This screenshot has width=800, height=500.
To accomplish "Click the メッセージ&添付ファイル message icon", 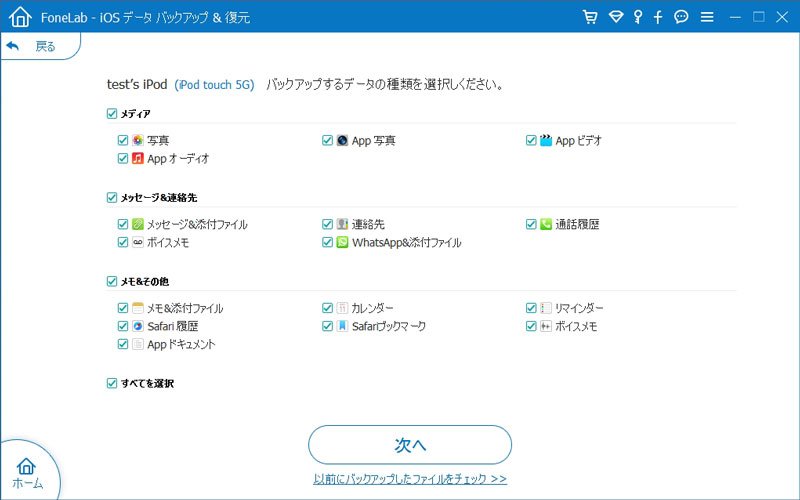I will pos(138,224).
